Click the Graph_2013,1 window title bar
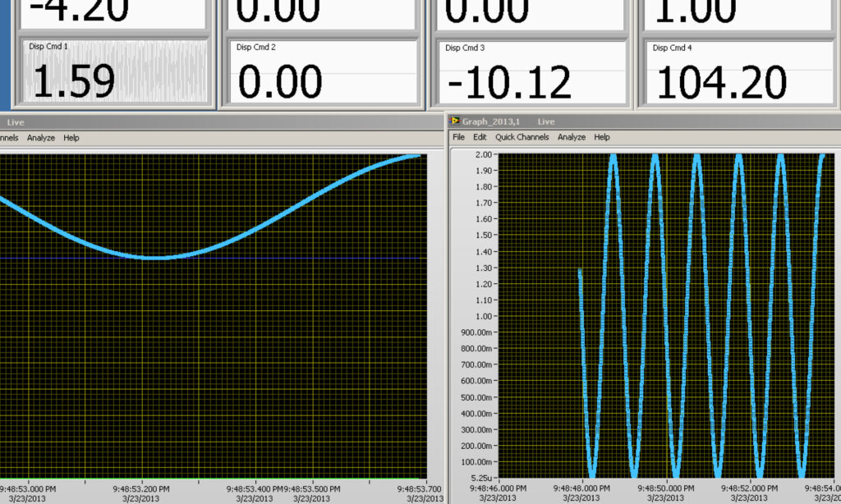Screen dimensions: 841x504 point(641,121)
